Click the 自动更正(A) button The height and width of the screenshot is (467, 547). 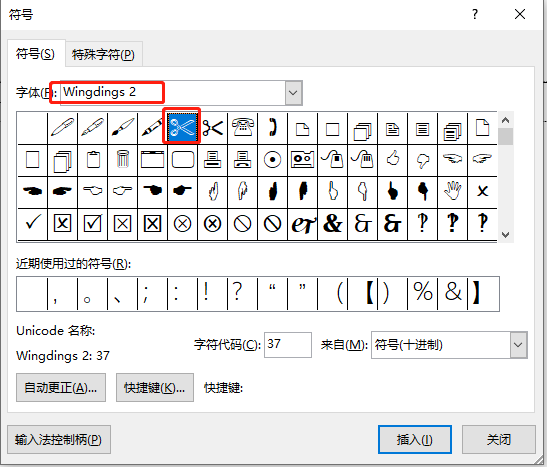tap(61, 387)
